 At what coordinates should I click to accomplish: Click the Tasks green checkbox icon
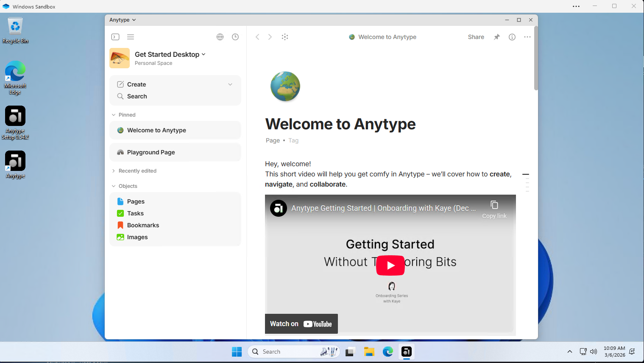(x=120, y=213)
